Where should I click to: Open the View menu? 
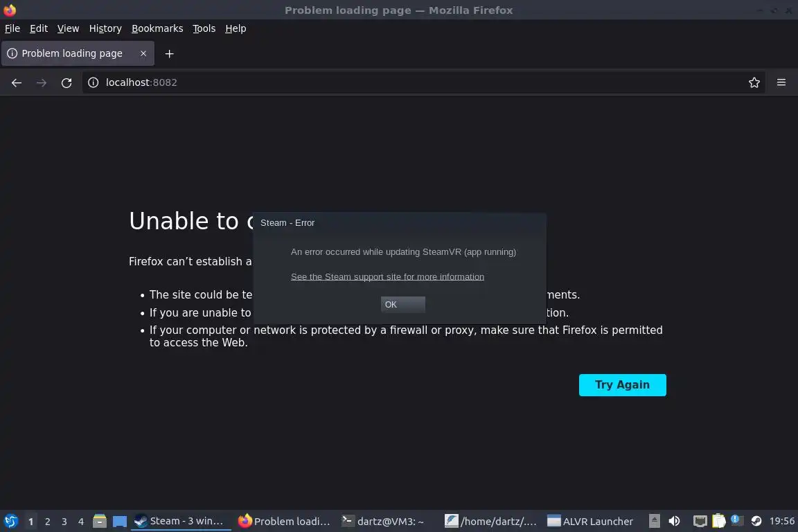pyautogui.click(x=68, y=28)
